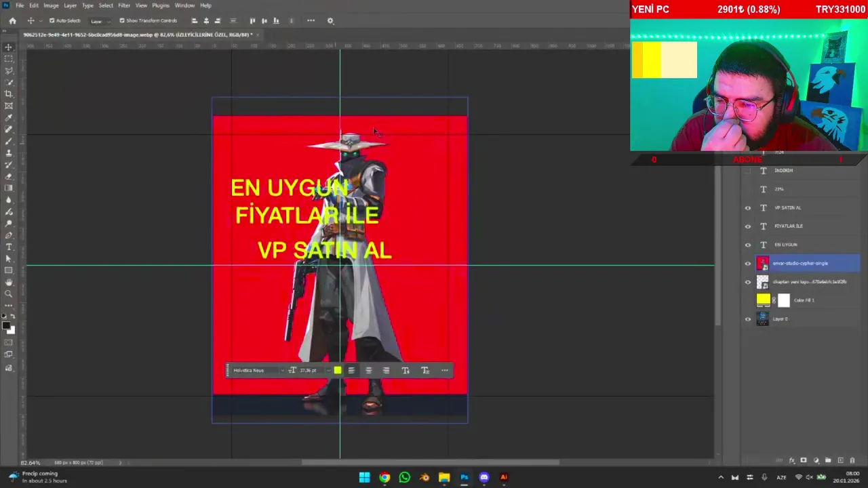The image size is (868, 488).
Task: Open more align options ellipsis
Action: point(311,20)
